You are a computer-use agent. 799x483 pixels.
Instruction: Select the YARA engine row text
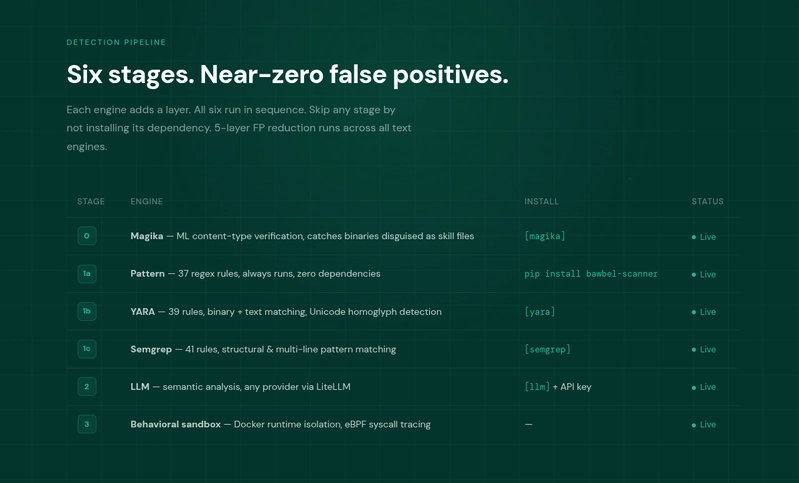tap(286, 311)
